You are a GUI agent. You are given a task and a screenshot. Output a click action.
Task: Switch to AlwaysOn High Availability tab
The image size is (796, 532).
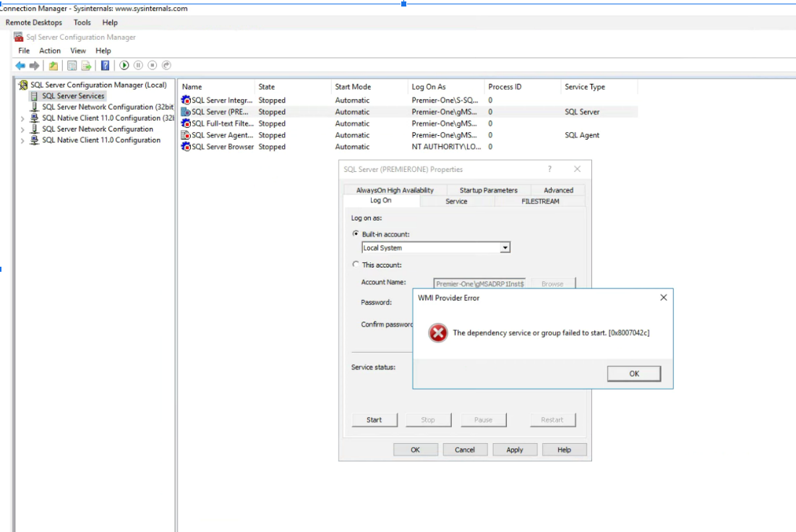[395, 190]
